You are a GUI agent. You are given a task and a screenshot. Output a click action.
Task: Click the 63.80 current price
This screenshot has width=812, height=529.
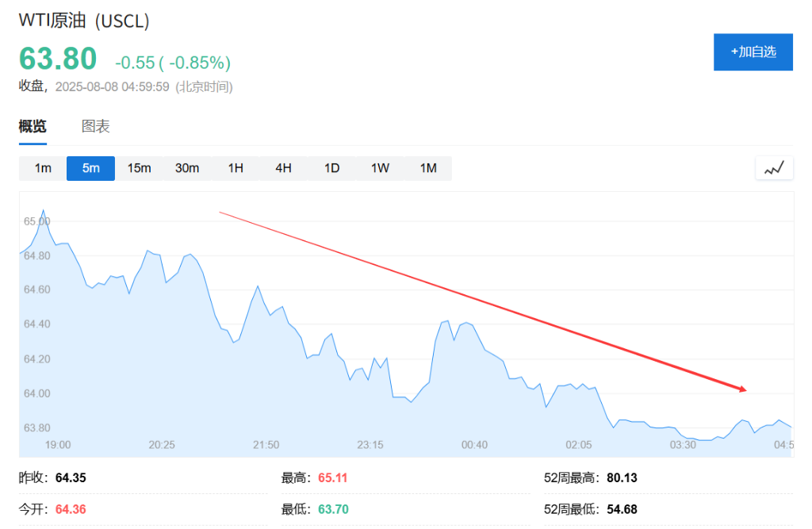click(x=58, y=59)
